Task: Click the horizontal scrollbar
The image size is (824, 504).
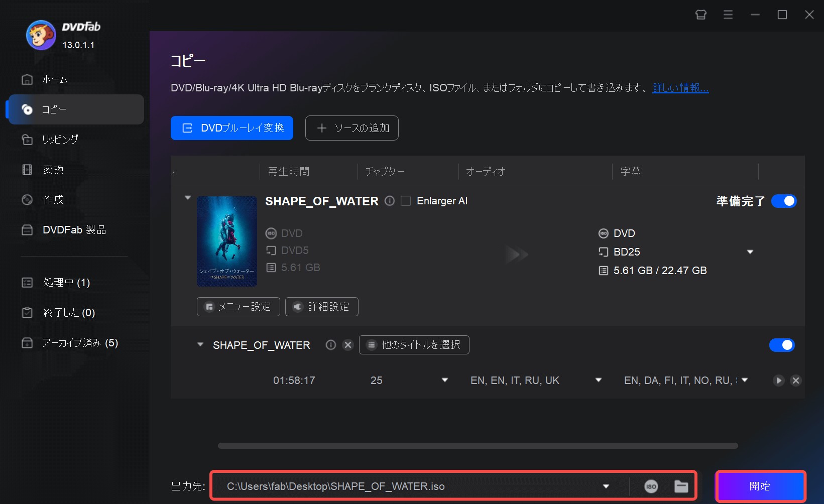Action: (478, 446)
